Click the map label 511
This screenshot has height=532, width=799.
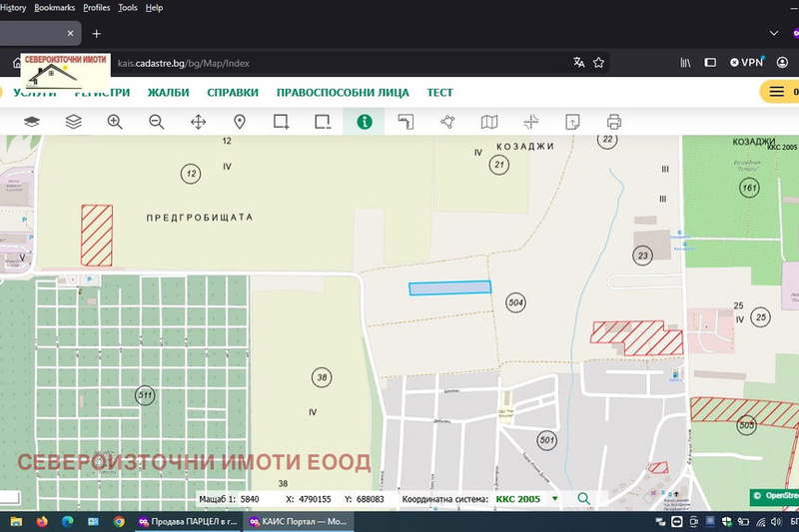[x=145, y=395]
